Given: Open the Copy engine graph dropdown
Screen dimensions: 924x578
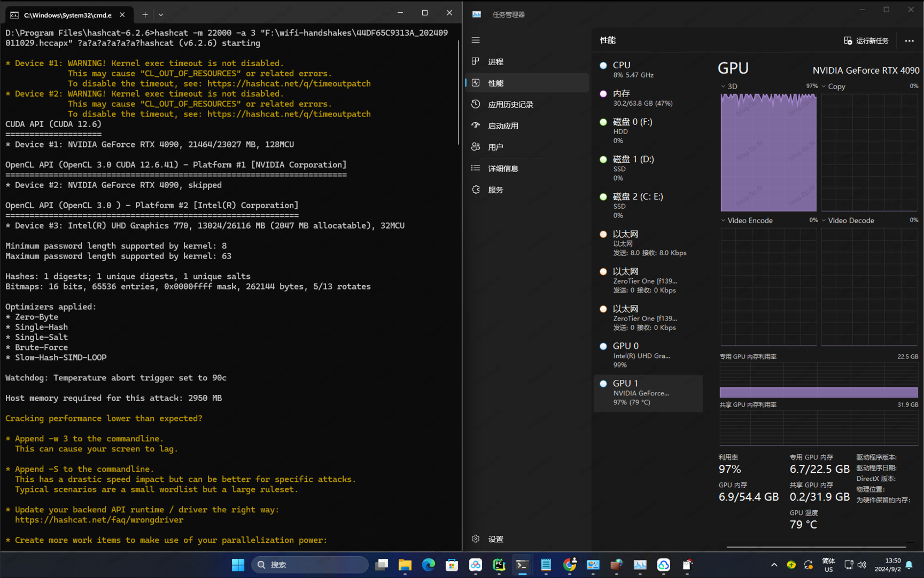Looking at the screenshot, I should tap(834, 87).
